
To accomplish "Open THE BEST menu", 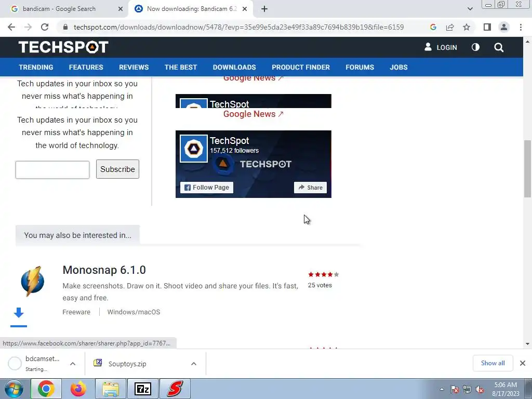I will pyautogui.click(x=181, y=67).
